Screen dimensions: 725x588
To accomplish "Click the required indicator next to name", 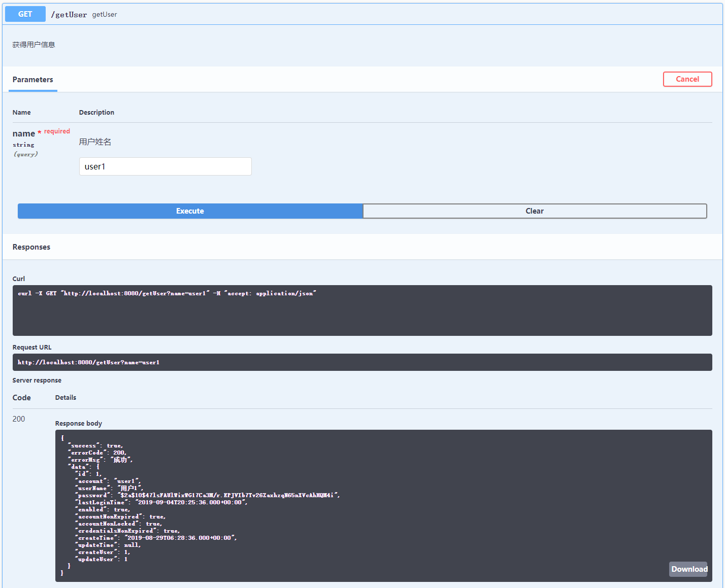I will click(x=57, y=131).
